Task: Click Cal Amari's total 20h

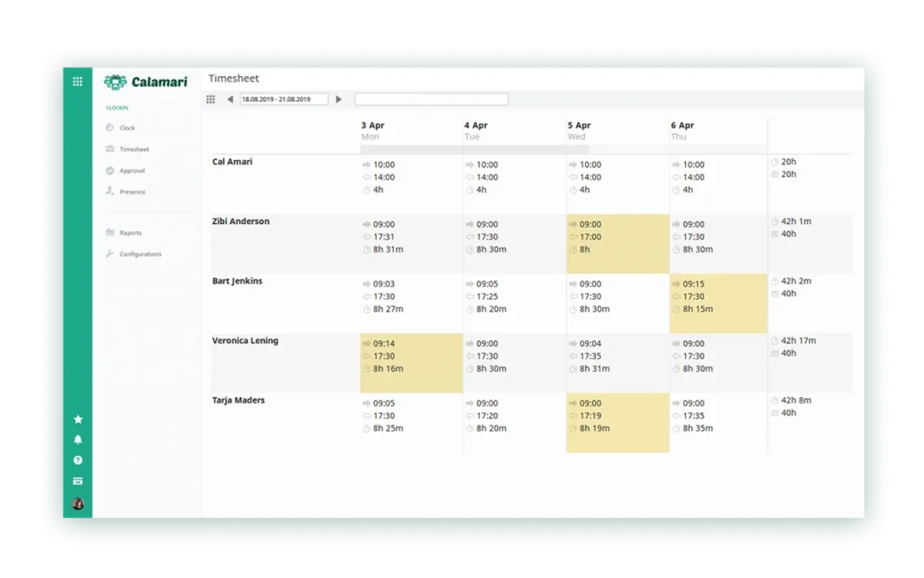Action: tap(788, 162)
